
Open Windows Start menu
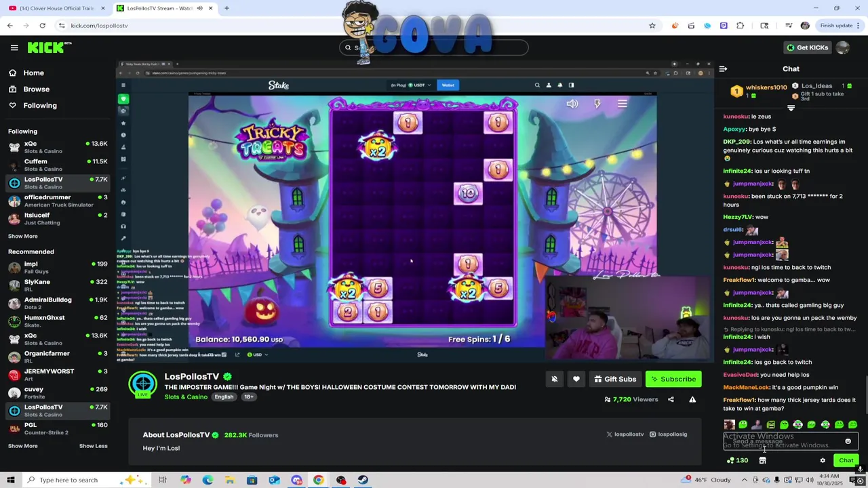pos(10,480)
